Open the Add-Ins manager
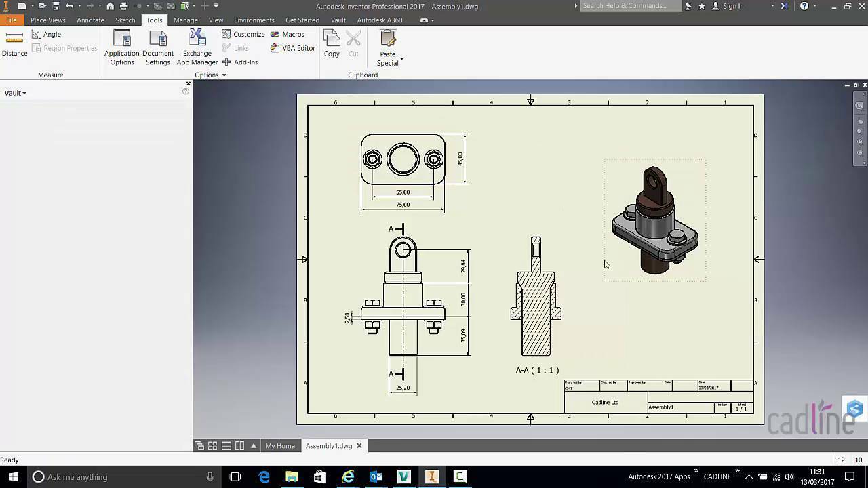This screenshot has width=868, height=488. point(240,62)
